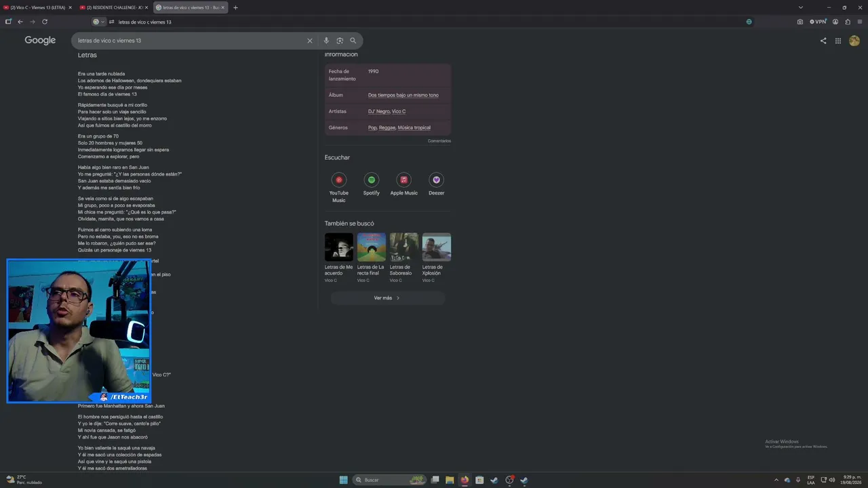Send feedback via Comentarios link

click(439, 141)
